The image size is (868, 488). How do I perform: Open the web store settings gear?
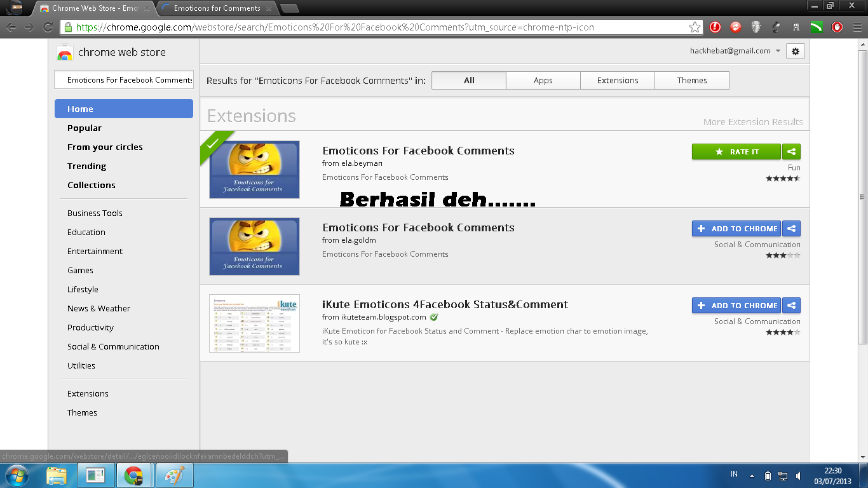[x=796, y=51]
